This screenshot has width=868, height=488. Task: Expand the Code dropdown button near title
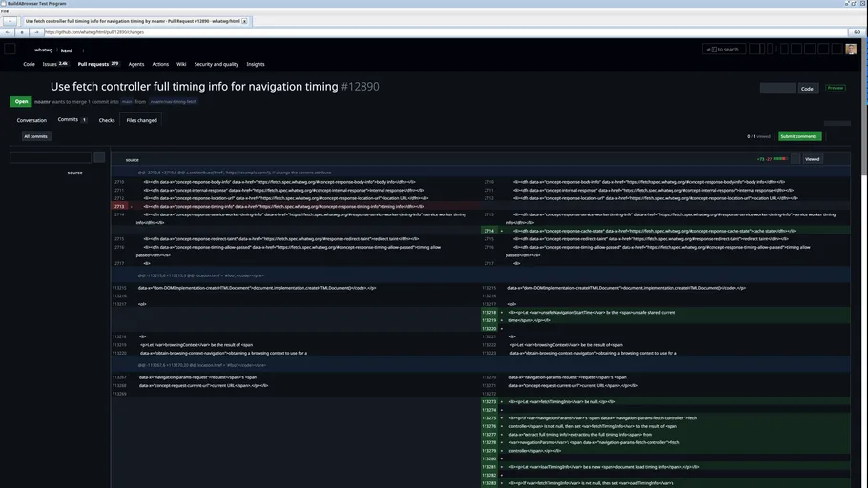tap(807, 89)
